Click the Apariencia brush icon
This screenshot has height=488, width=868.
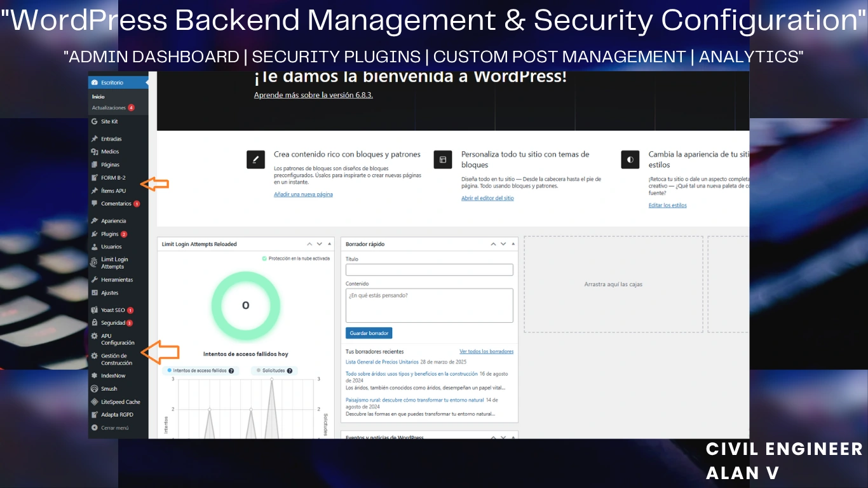[95, 221]
